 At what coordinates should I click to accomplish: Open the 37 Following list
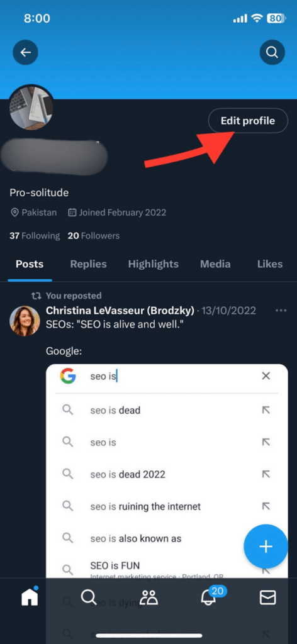point(35,236)
